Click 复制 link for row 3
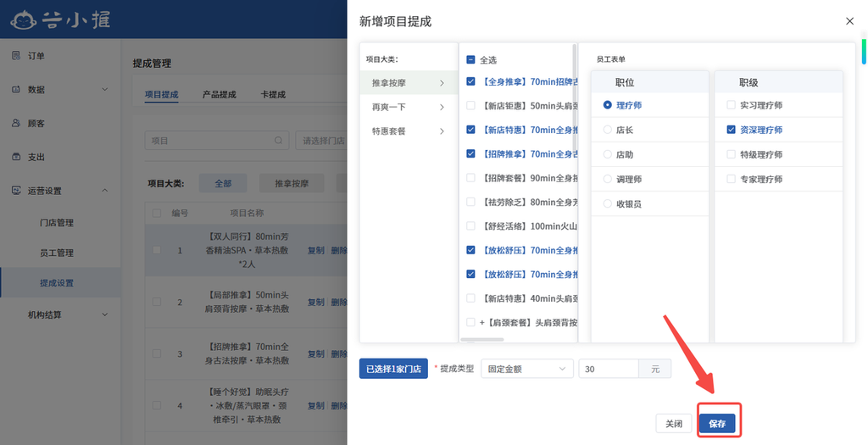Screen dimensions: 868x445 click(315, 353)
